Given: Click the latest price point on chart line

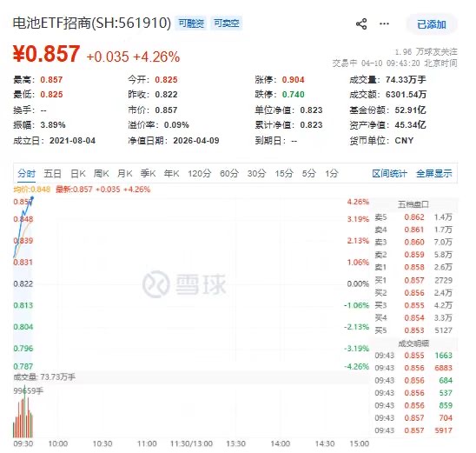Looking at the screenshot, I should [32, 198].
